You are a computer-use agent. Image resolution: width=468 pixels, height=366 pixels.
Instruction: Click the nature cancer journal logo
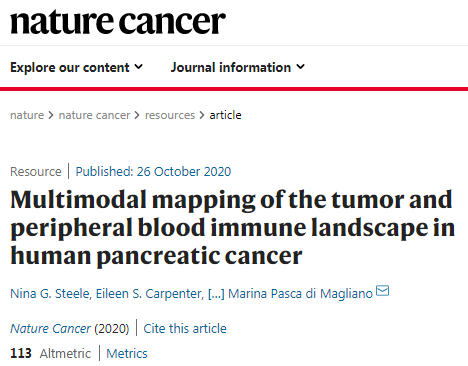pos(118,23)
